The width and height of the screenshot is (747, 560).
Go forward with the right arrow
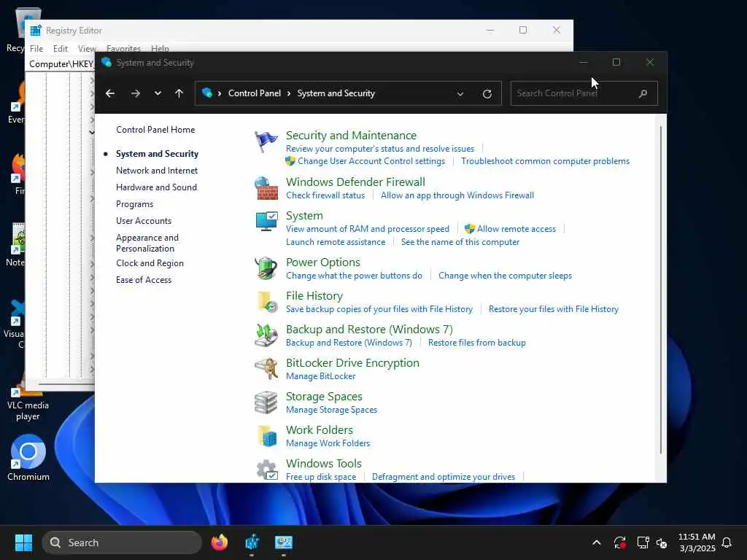point(135,93)
